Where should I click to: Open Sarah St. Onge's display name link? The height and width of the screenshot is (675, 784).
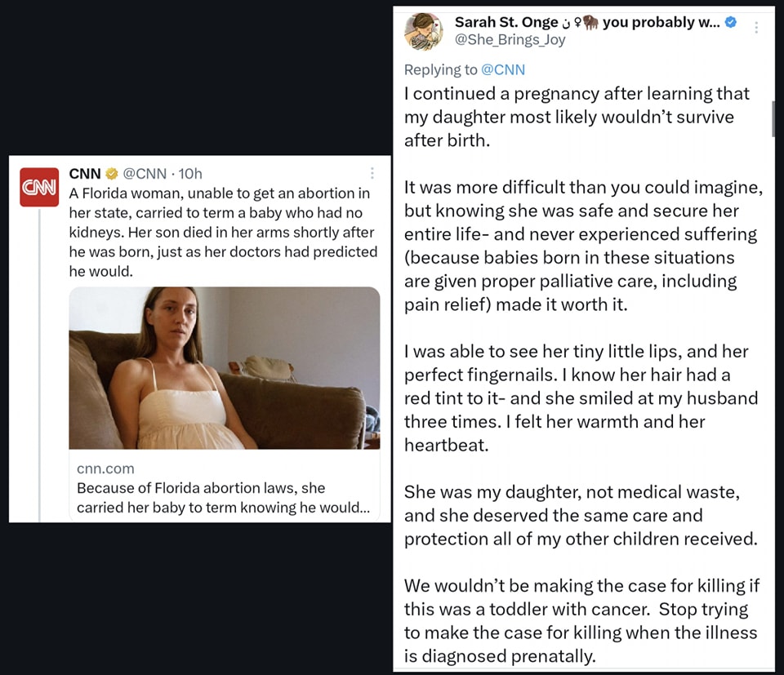click(506, 22)
